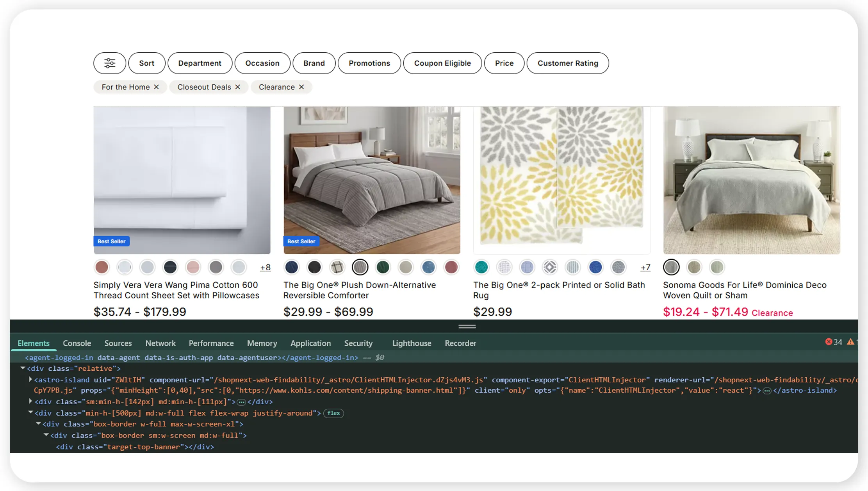Show +8 more sheet set colors
This screenshot has width=868, height=491.
pos(265,268)
